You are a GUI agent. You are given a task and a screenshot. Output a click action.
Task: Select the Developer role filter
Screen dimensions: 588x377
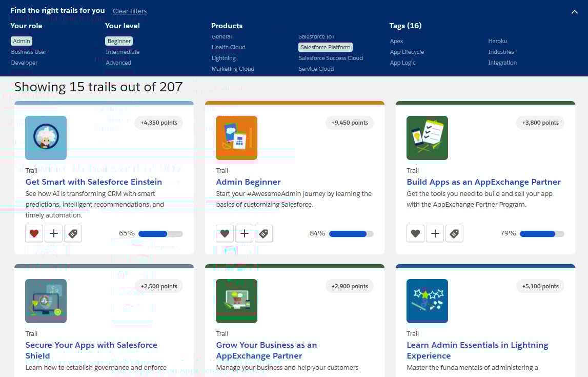click(25, 63)
